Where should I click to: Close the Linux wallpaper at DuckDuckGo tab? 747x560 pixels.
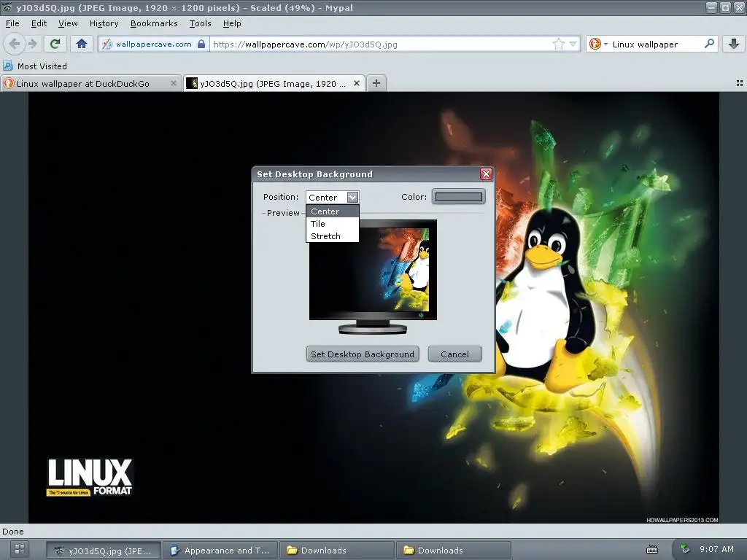pyautogui.click(x=174, y=83)
